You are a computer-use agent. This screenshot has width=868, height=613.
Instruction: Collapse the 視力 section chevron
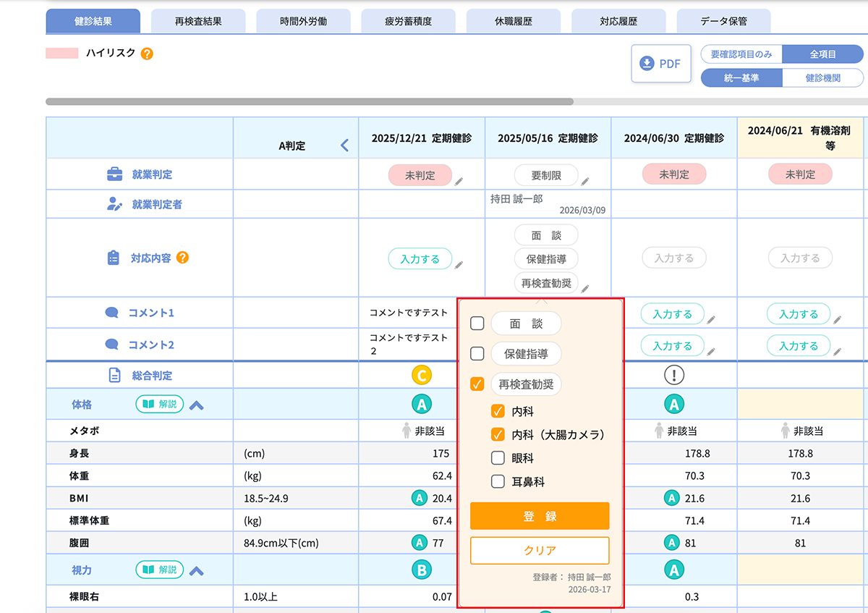click(196, 571)
